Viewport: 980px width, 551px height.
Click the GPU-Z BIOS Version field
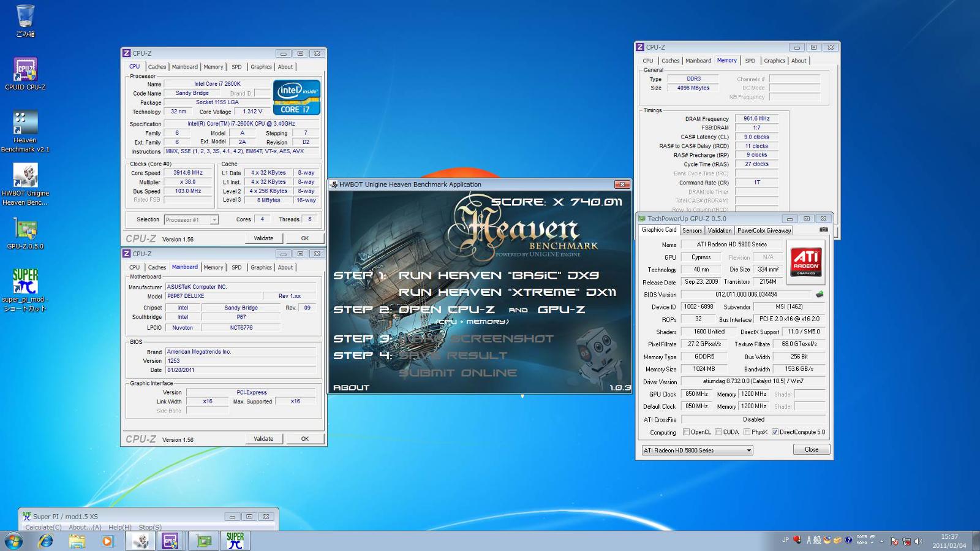point(746,294)
